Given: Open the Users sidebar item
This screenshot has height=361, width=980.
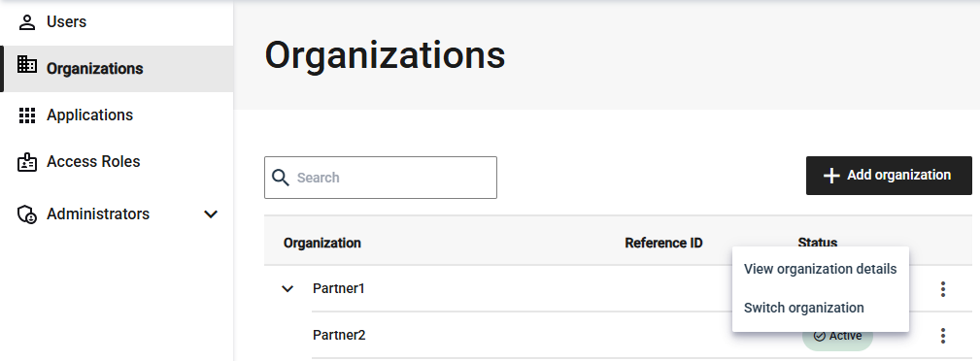Looking at the screenshot, I should (117, 22).
